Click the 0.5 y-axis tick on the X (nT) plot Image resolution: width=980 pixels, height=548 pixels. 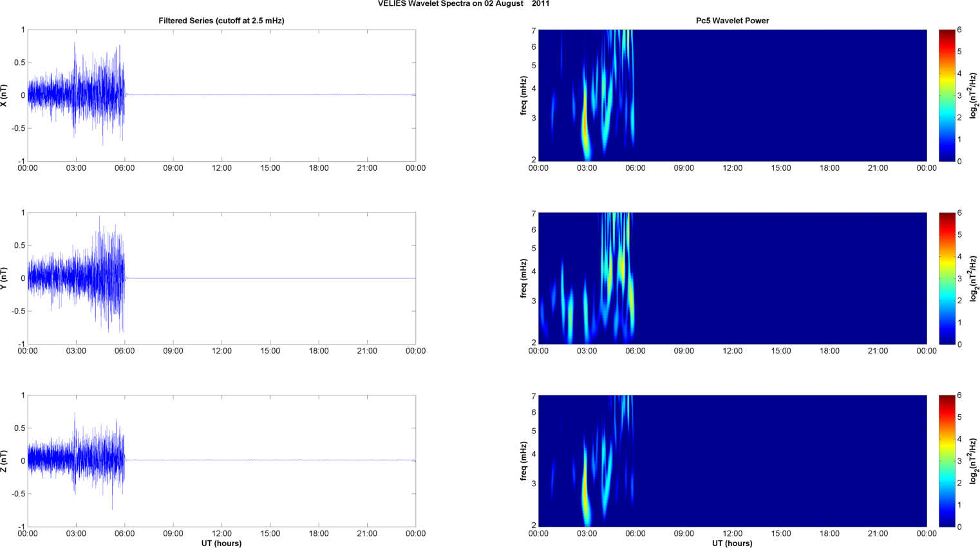point(19,62)
